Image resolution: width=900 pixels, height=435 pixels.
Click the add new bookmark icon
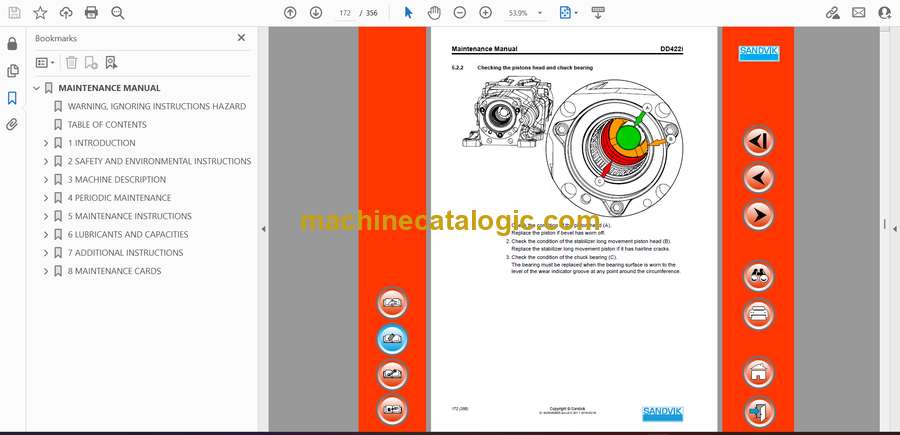point(91,63)
